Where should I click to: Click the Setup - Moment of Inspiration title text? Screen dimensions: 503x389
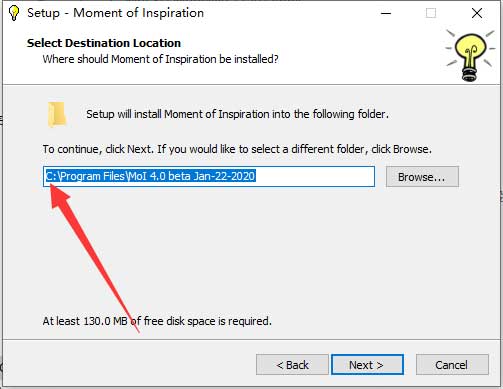pyautogui.click(x=115, y=13)
